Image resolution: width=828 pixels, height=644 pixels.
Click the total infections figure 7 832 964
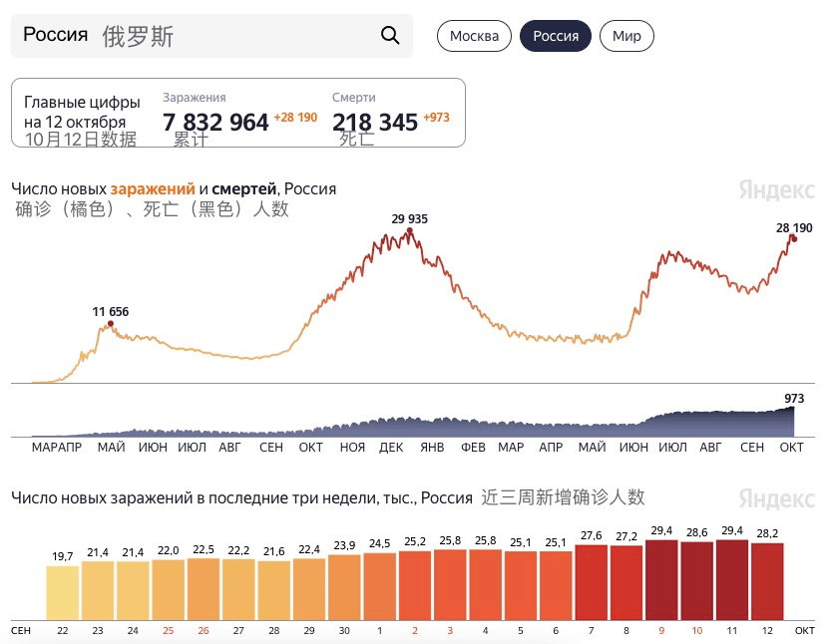[215, 123]
